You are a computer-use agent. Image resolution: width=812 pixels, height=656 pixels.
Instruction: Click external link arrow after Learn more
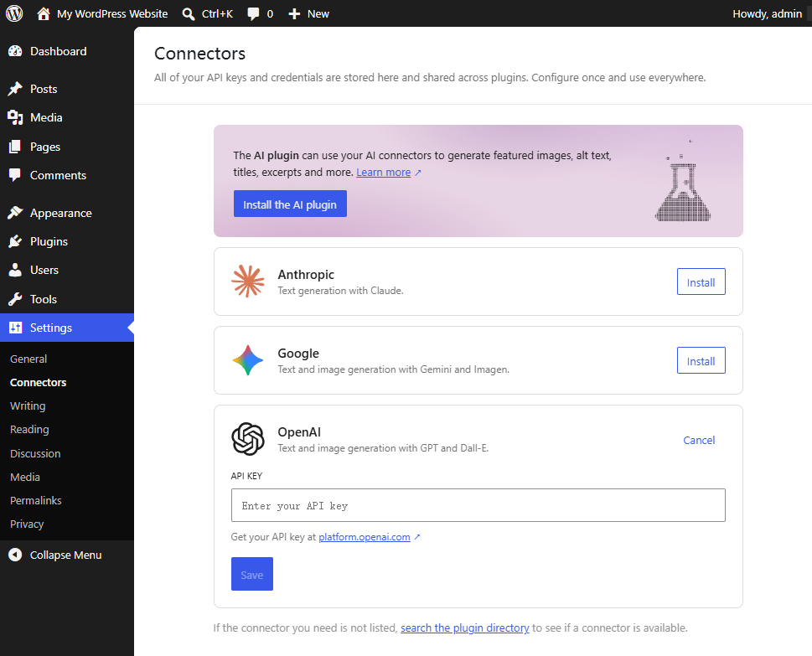(x=417, y=173)
